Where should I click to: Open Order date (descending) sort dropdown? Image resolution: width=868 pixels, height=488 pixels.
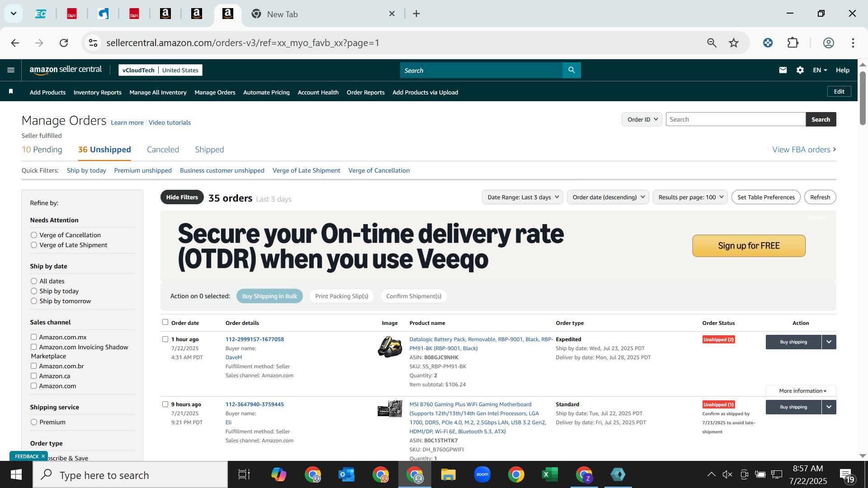608,197
